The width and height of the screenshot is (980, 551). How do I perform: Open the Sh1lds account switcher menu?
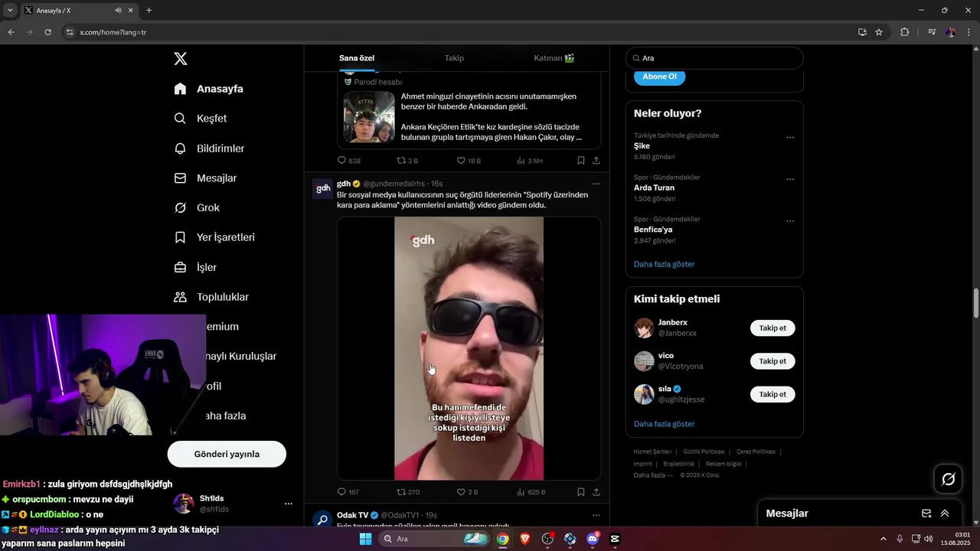(289, 504)
